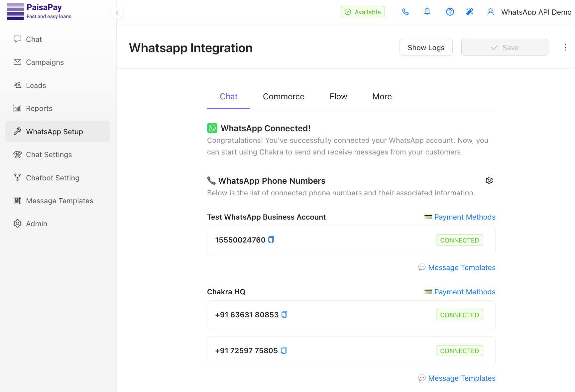Open Reports in the sidebar
Image resolution: width=575 pixels, height=392 pixels.
(x=57, y=108)
